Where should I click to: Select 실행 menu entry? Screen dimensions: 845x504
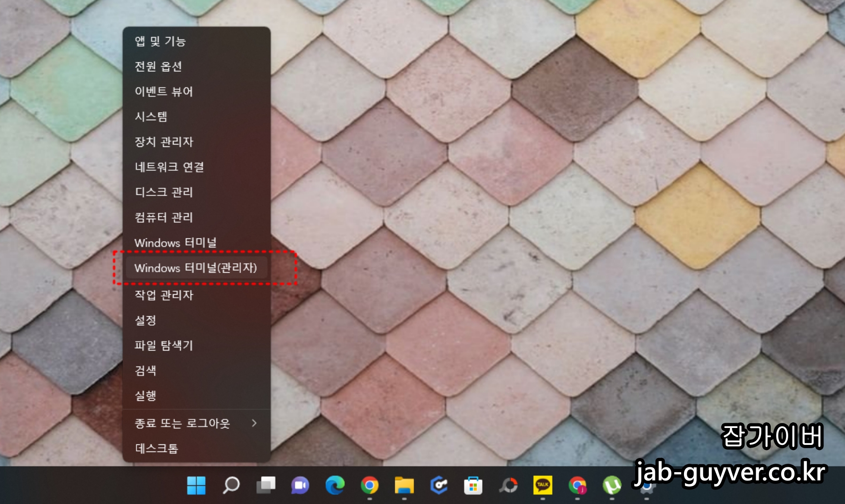(196, 396)
